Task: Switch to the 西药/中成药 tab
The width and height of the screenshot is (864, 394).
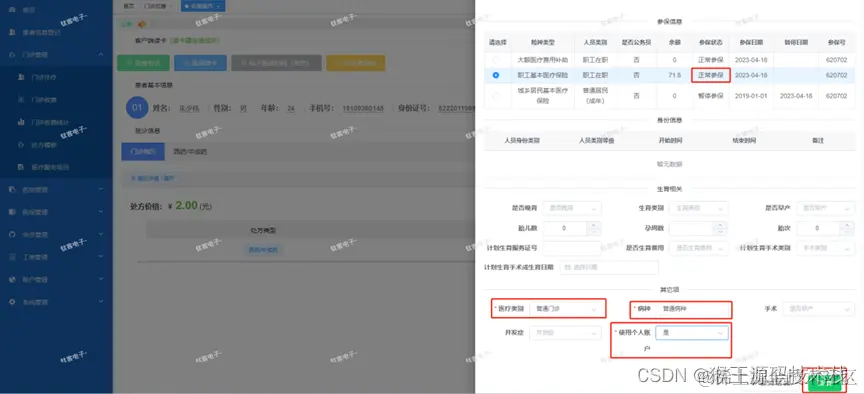Action: click(190, 151)
